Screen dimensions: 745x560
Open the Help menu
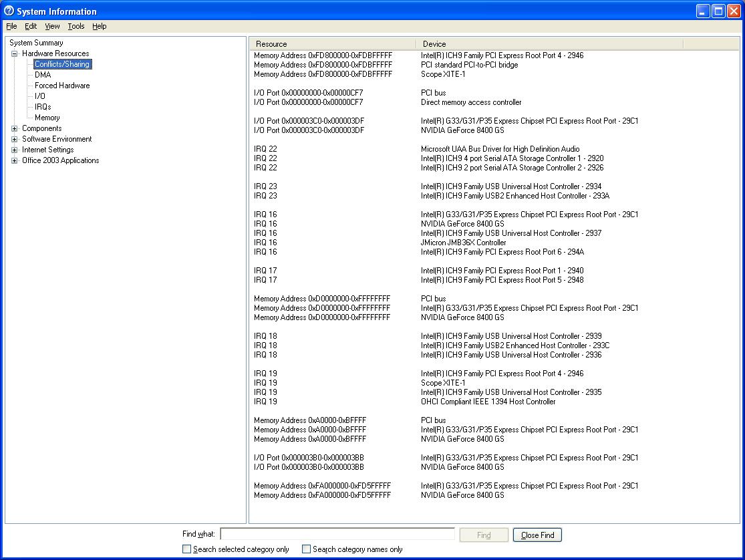tap(99, 26)
